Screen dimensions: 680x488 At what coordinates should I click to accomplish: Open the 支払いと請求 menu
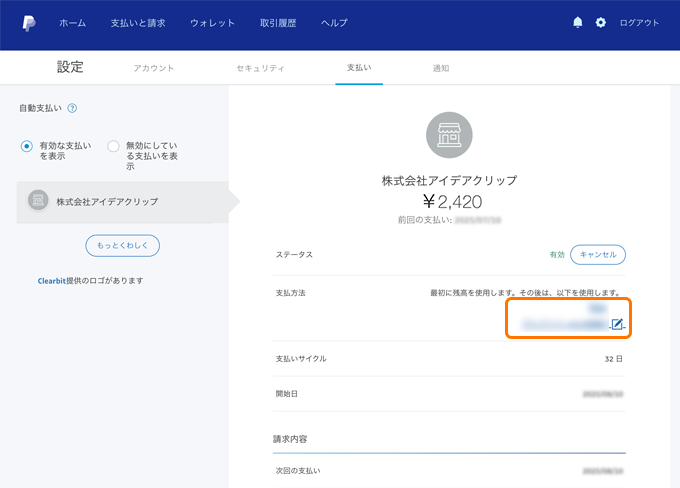(x=138, y=23)
